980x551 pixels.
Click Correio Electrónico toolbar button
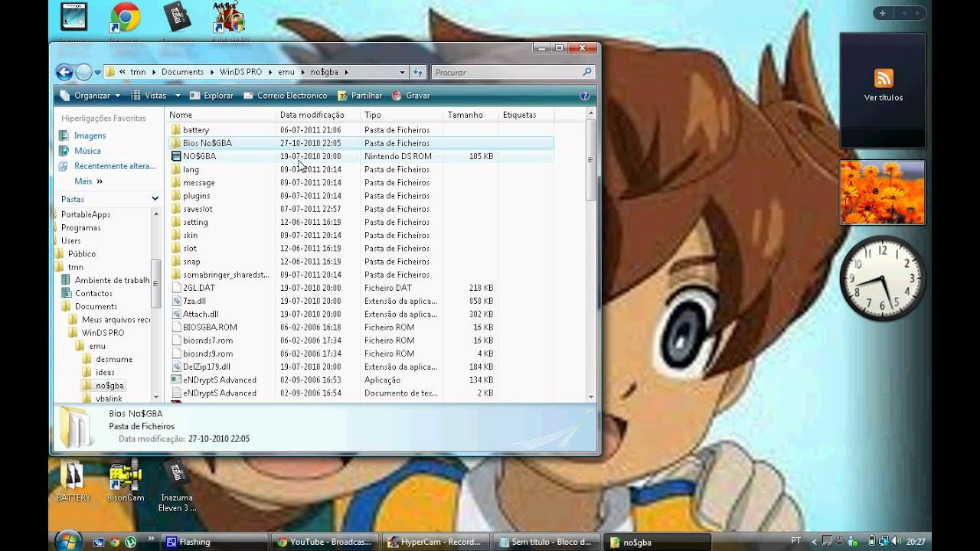286,96
